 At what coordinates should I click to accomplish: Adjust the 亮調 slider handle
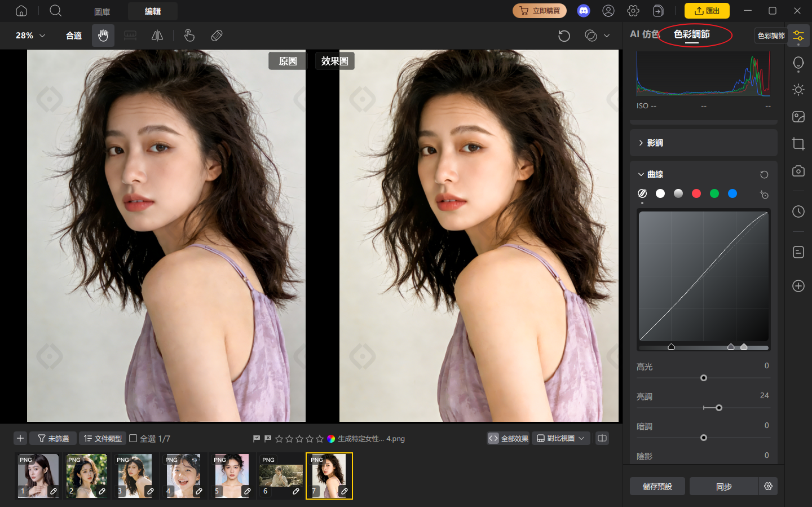[x=719, y=408]
